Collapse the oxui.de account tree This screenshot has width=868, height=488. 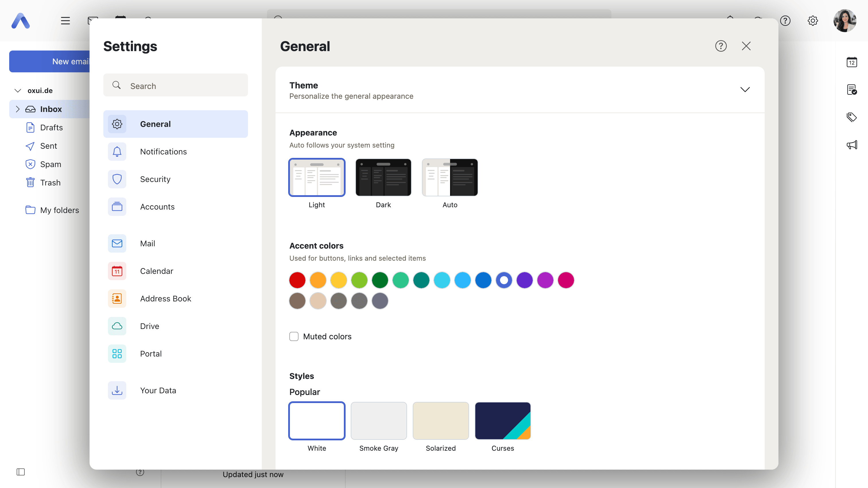[18, 90]
